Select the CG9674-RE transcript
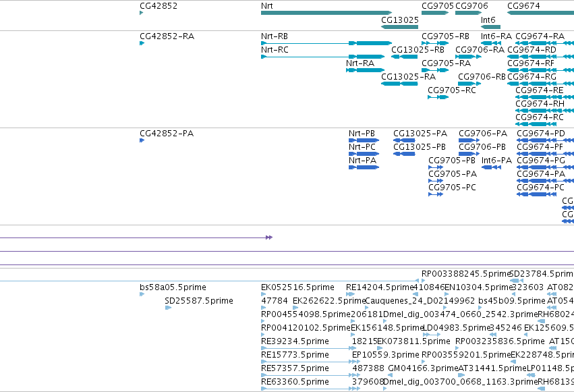Screen dimensions: 574x392 [544, 97]
